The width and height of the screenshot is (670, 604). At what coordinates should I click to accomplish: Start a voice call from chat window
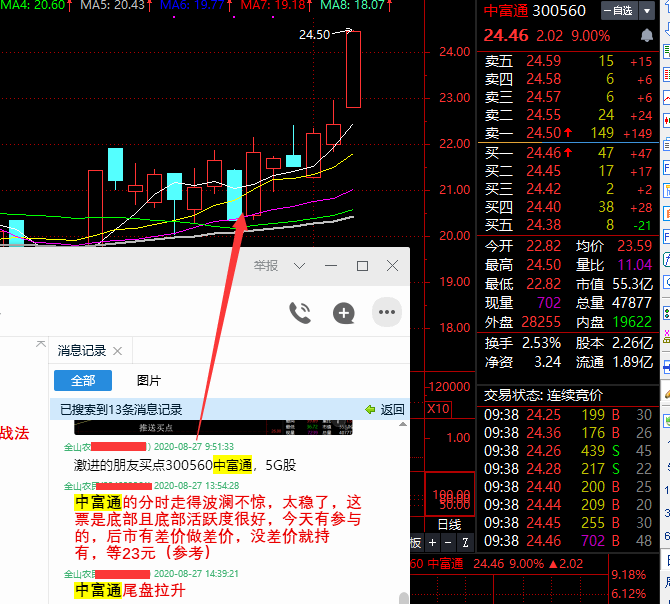pos(300,313)
